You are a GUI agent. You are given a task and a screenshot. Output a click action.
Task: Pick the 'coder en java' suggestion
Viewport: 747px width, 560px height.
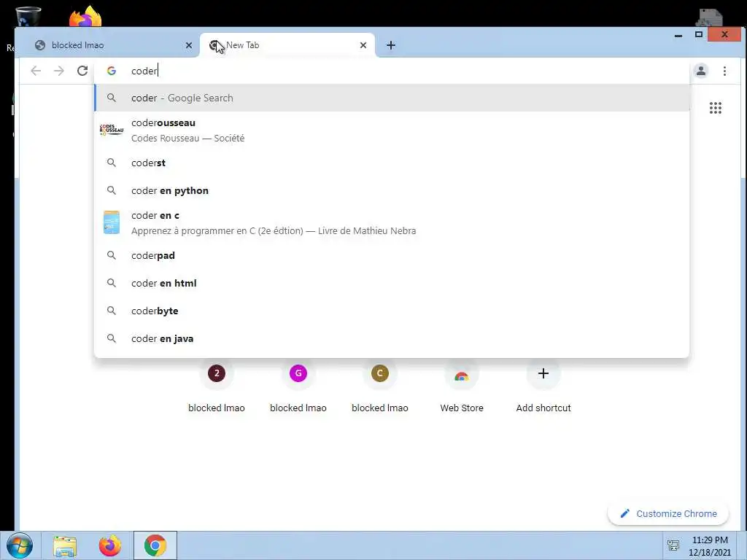(392, 338)
